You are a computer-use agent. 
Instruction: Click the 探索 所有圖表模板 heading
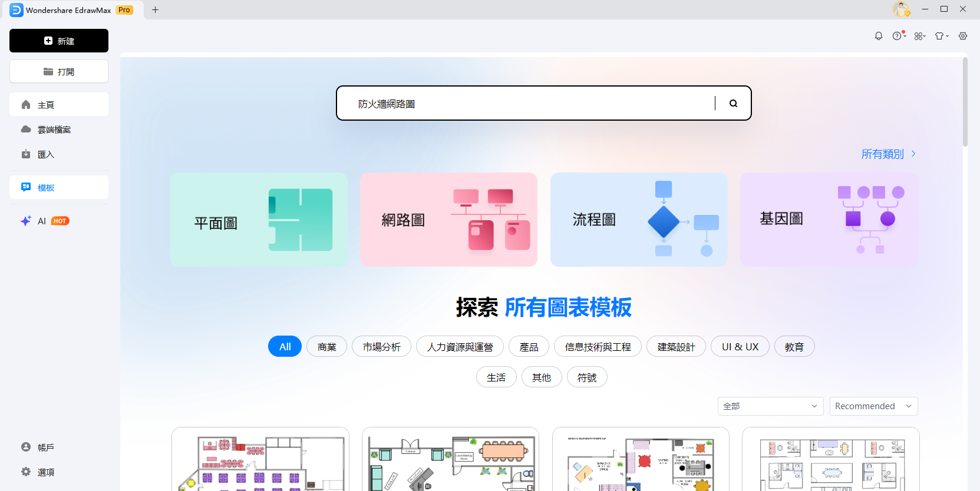click(543, 307)
